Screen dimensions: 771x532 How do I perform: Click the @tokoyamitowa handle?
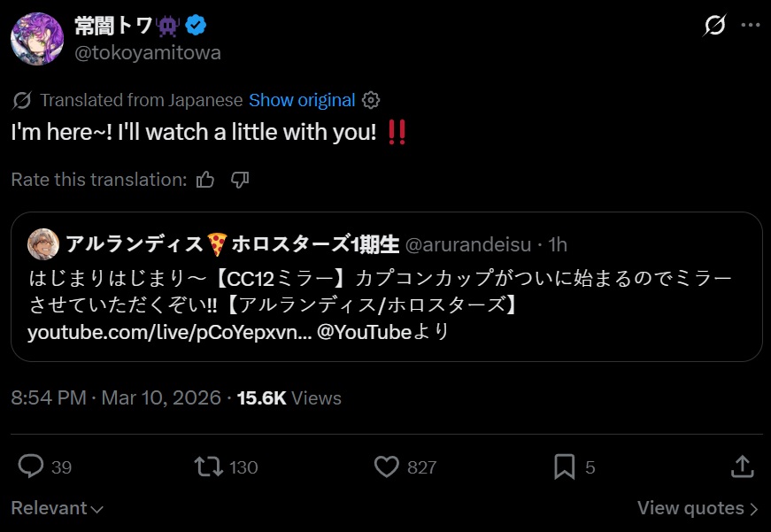[148, 52]
